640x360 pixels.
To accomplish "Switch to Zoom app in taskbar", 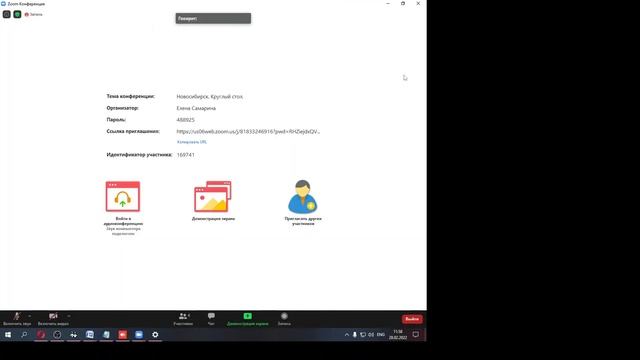I will point(139,335).
